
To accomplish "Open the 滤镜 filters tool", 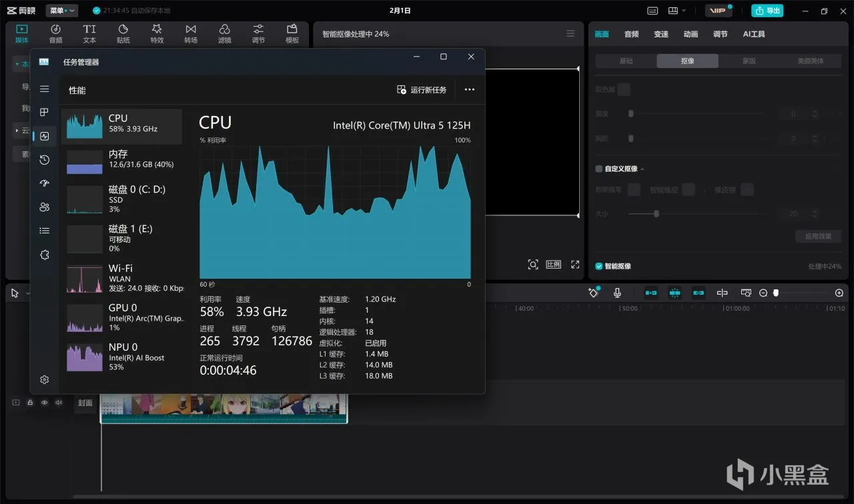I will (x=225, y=34).
